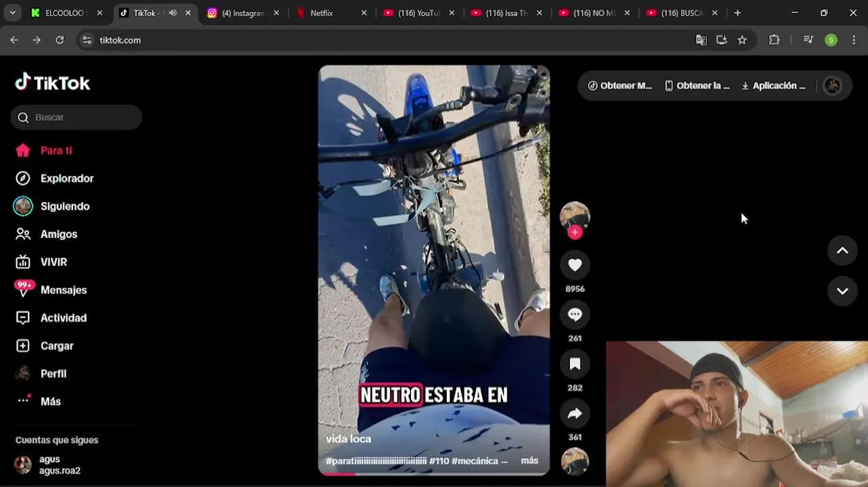Reload the TikTok page

coord(59,40)
